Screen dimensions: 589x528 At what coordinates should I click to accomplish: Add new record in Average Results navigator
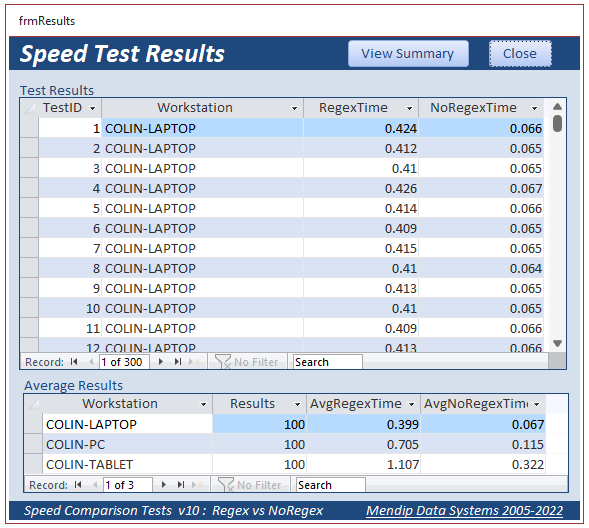(x=198, y=485)
